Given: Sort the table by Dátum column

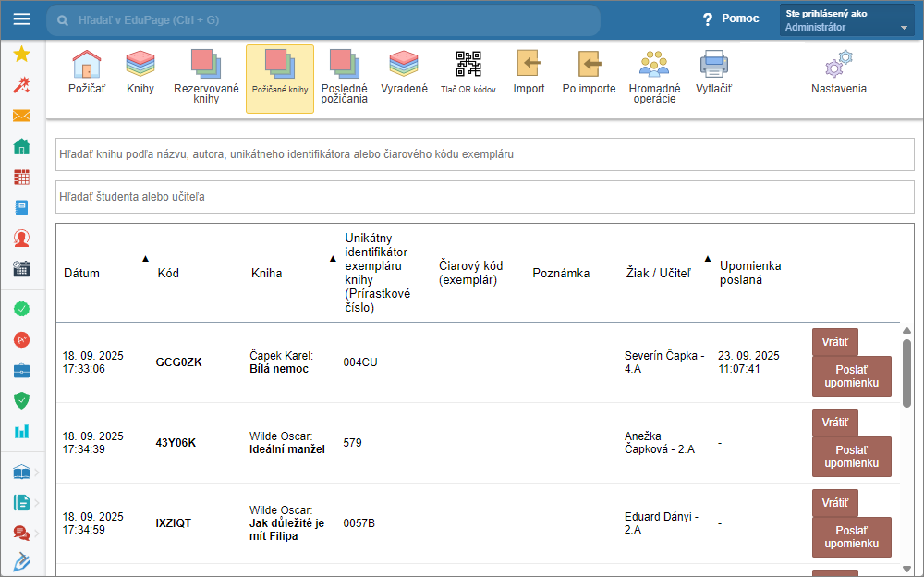Looking at the screenshot, I should point(81,273).
